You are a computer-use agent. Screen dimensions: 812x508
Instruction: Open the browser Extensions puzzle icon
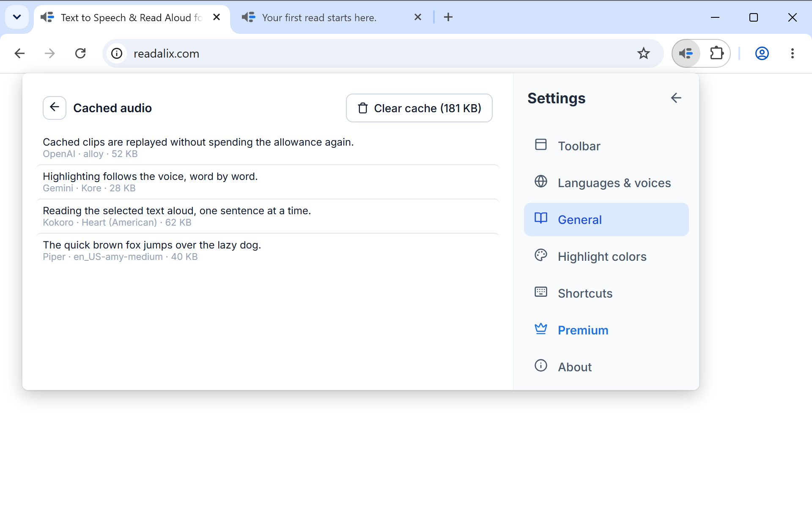pyautogui.click(x=717, y=53)
